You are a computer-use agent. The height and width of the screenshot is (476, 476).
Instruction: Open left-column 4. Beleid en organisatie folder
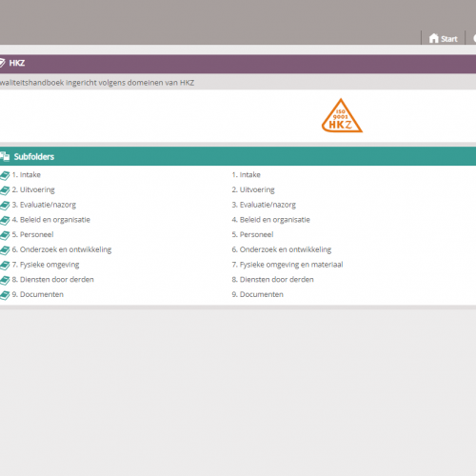[x=51, y=220]
